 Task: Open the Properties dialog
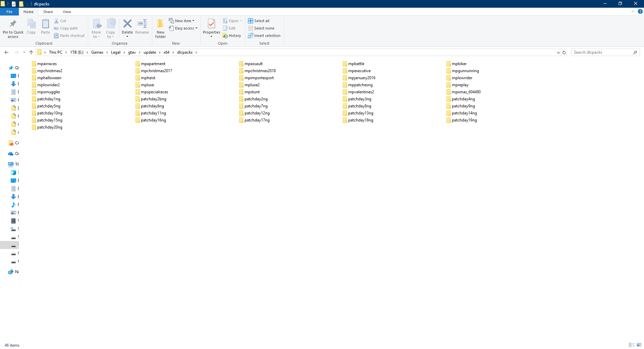point(211,29)
